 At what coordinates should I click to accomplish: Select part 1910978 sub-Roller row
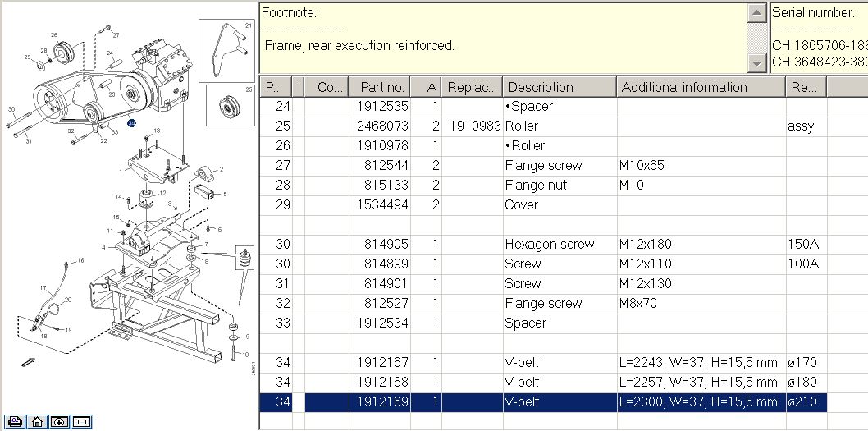pos(543,145)
